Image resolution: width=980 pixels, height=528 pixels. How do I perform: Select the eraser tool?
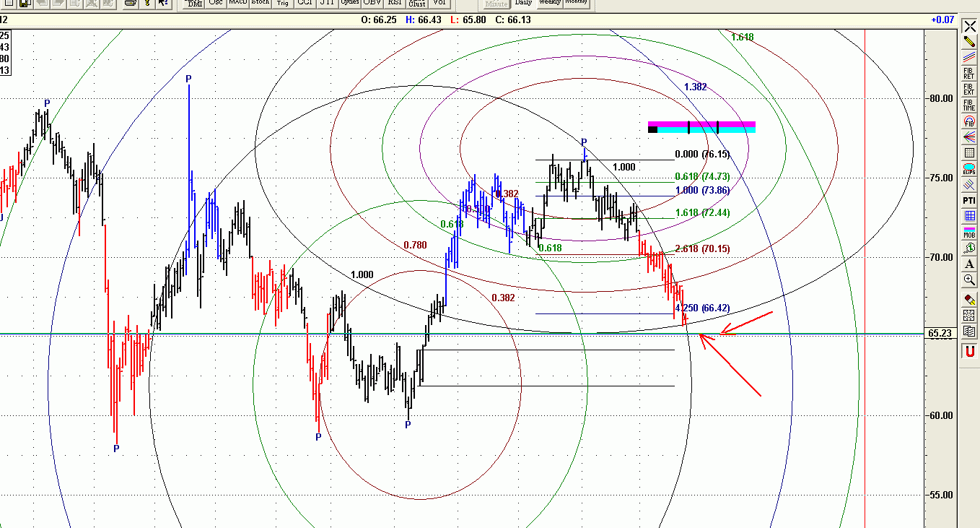click(x=968, y=299)
